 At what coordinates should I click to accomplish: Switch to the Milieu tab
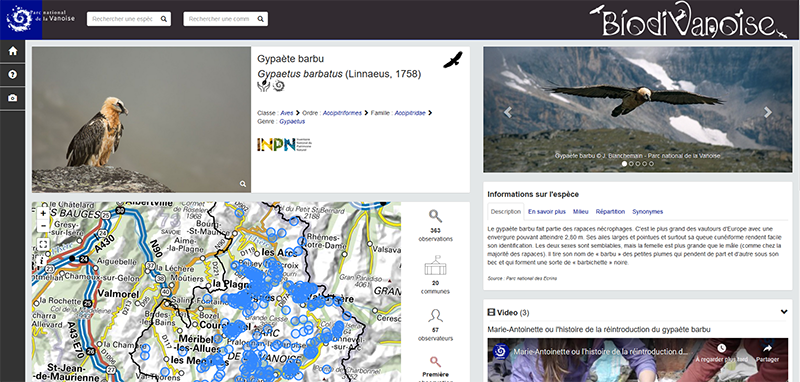tap(581, 212)
